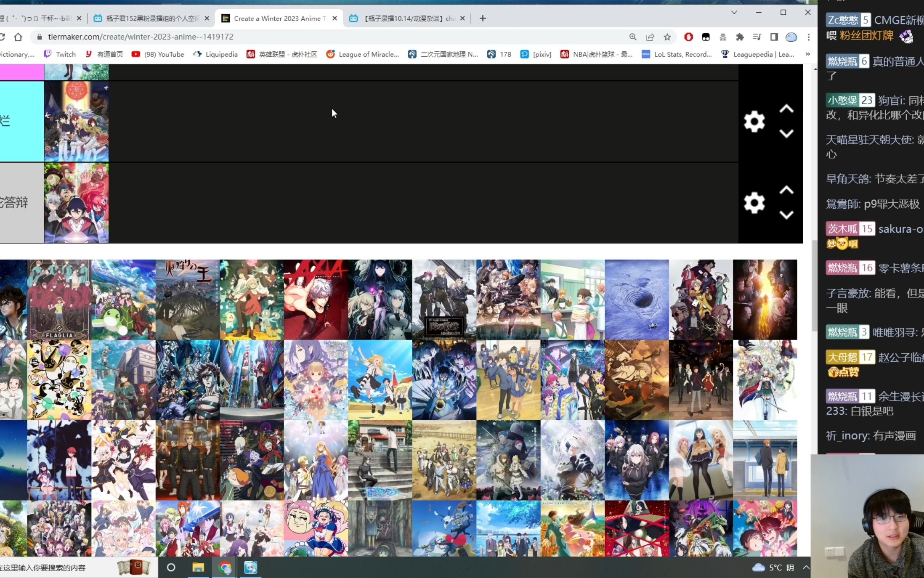Select the green frog mascot anime poster

pos(124,299)
